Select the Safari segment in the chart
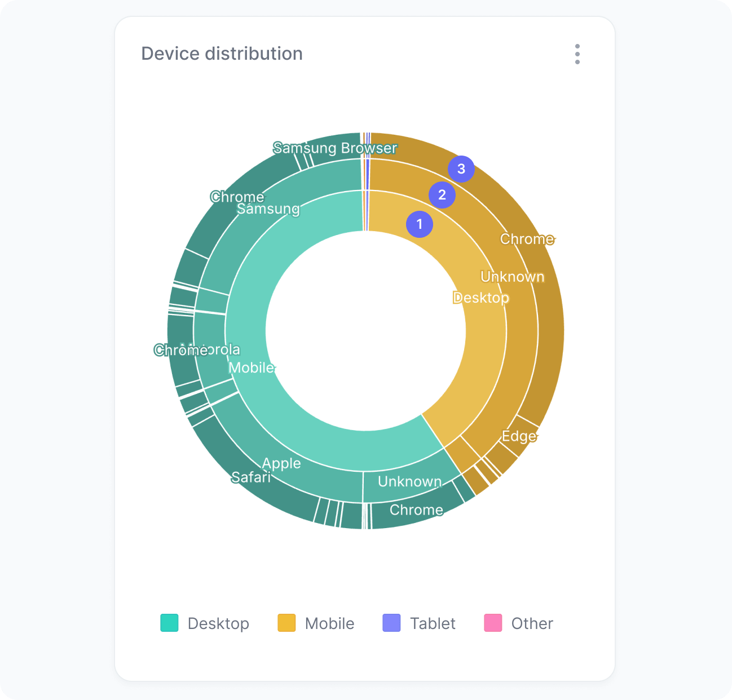Image resolution: width=732 pixels, height=700 pixels. tap(252, 477)
